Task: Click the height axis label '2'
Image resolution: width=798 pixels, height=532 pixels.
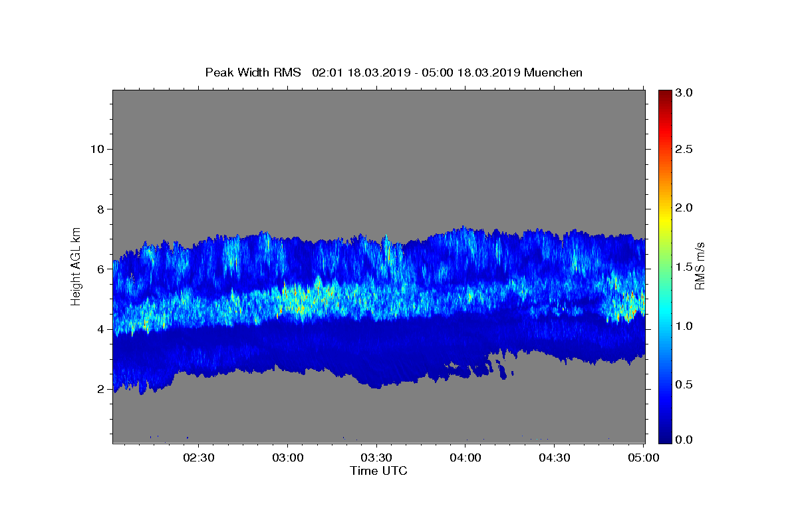Action: pos(100,389)
